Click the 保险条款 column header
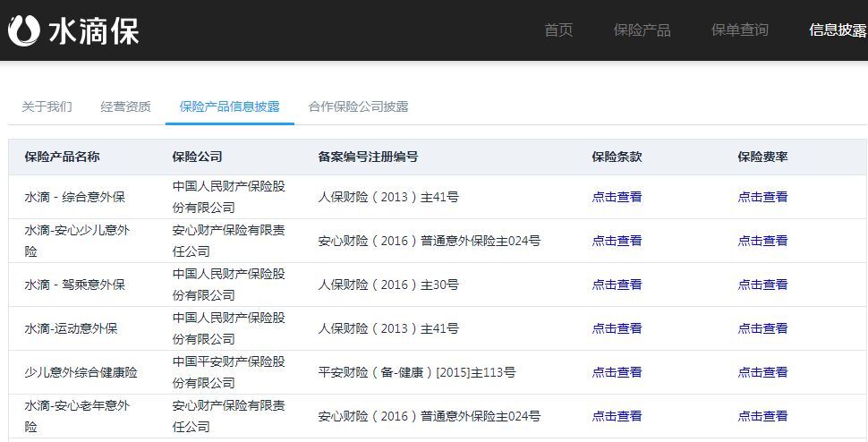 tap(617, 157)
